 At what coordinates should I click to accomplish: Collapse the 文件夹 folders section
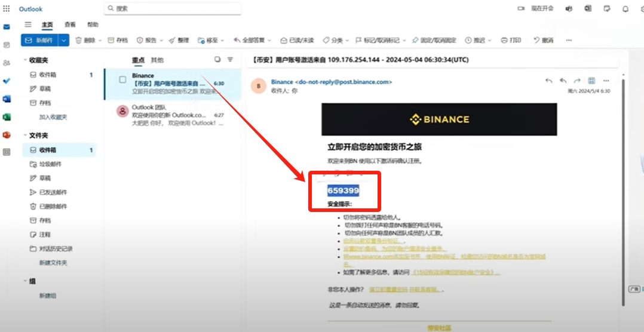(25, 136)
